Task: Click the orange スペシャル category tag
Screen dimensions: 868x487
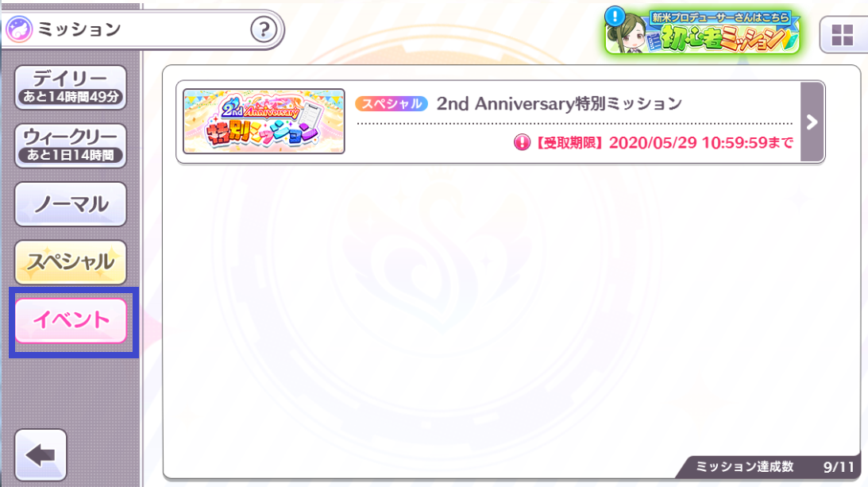Action: (x=392, y=103)
